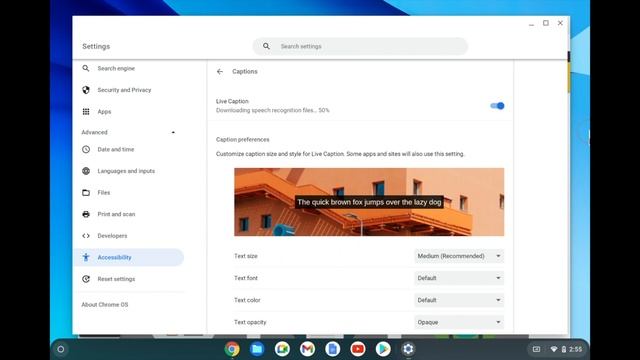The image size is (640, 360).
Task: Click the Text opacity label
Action: [250, 322]
